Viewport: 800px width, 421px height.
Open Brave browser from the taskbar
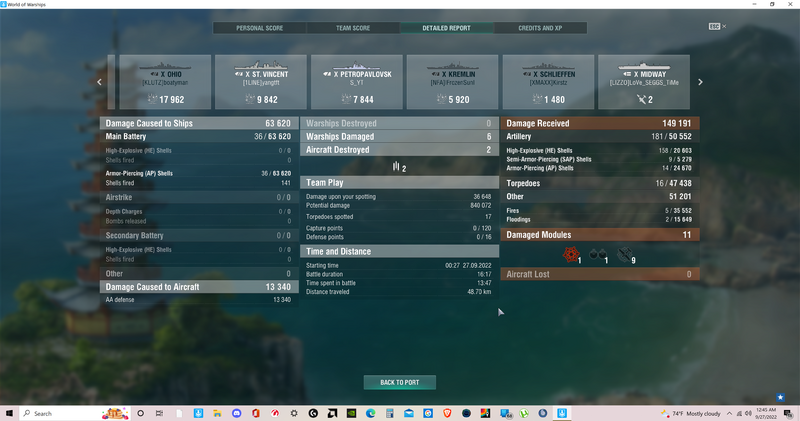(x=447, y=413)
